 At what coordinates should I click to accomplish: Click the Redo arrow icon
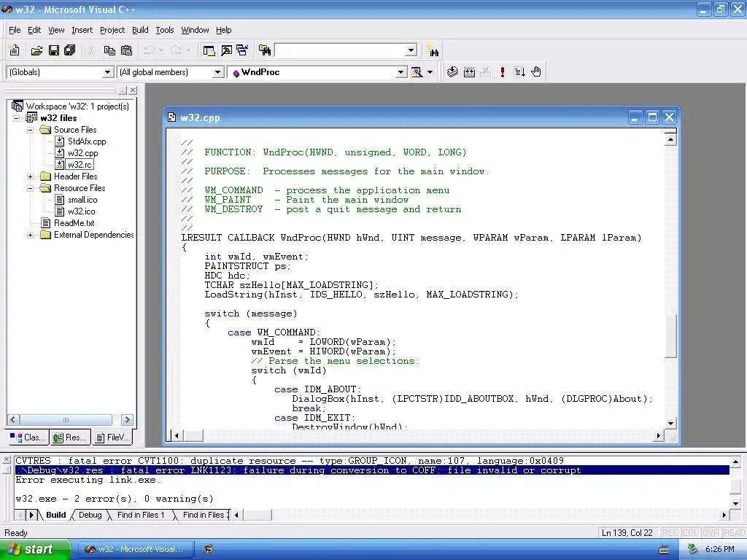tap(176, 50)
